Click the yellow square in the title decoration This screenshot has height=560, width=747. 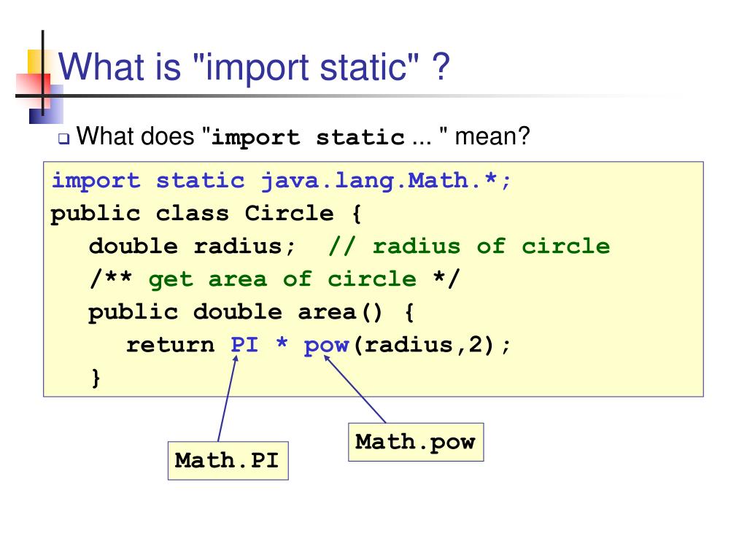point(35,62)
